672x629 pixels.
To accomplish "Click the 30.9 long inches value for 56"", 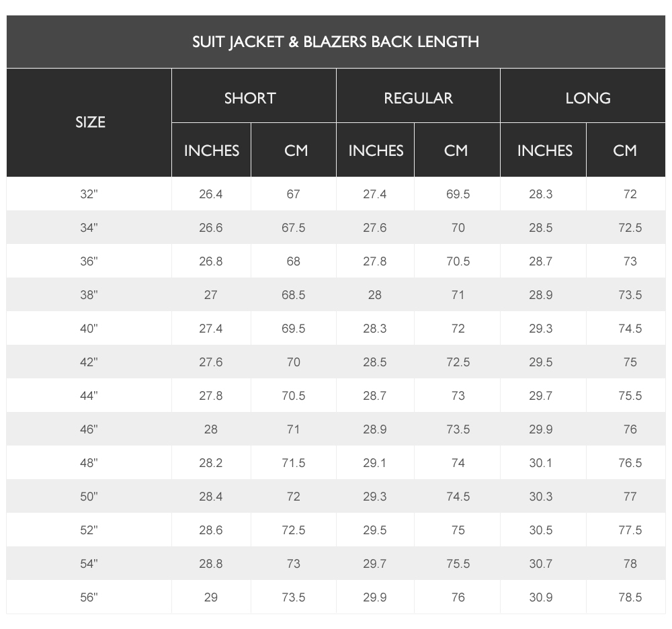I will (x=540, y=597).
